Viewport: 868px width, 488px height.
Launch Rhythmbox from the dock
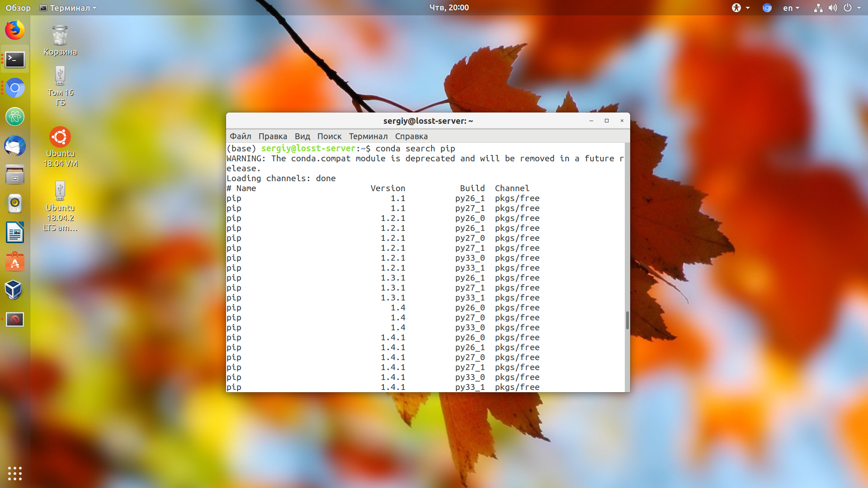[x=15, y=204]
